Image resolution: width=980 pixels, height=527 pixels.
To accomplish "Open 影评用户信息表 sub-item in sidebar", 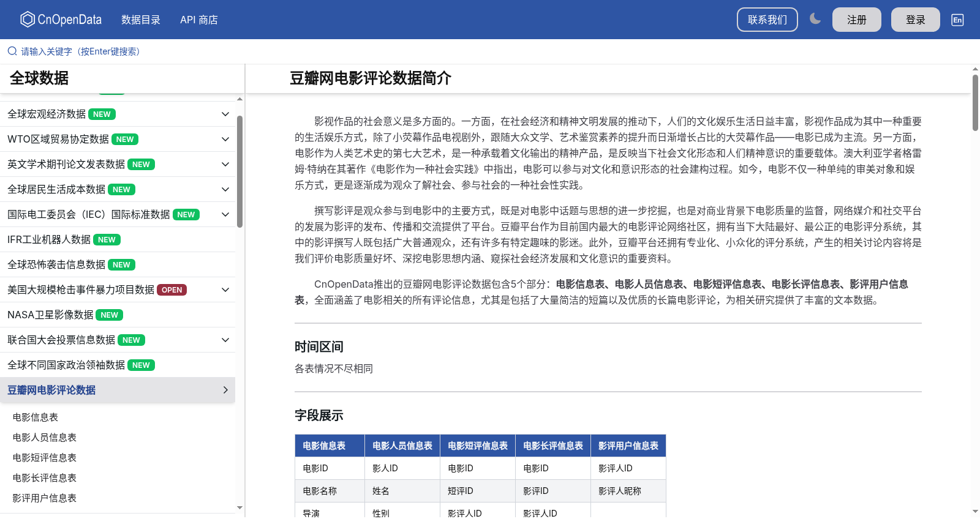I will tap(45, 498).
